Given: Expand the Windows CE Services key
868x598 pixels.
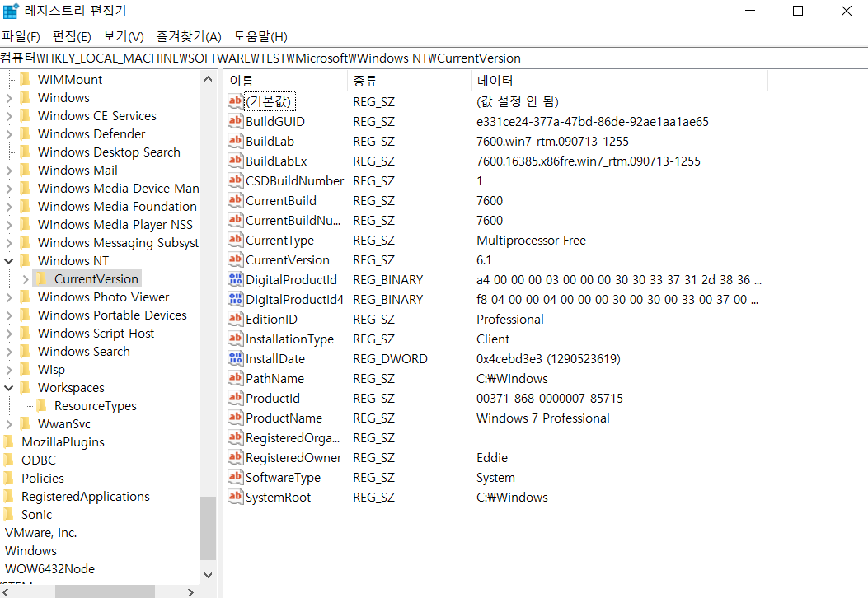Looking at the screenshot, I should click(x=9, y=116).
